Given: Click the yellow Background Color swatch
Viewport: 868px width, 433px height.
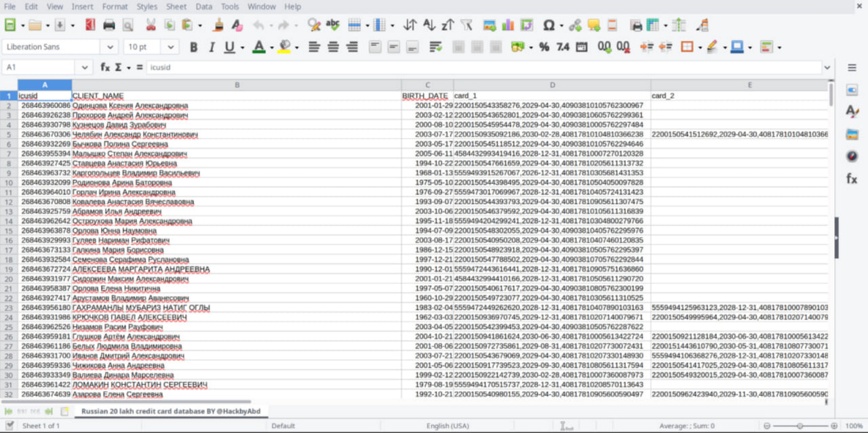Looking at the screenshot, I should coord(284,47).
